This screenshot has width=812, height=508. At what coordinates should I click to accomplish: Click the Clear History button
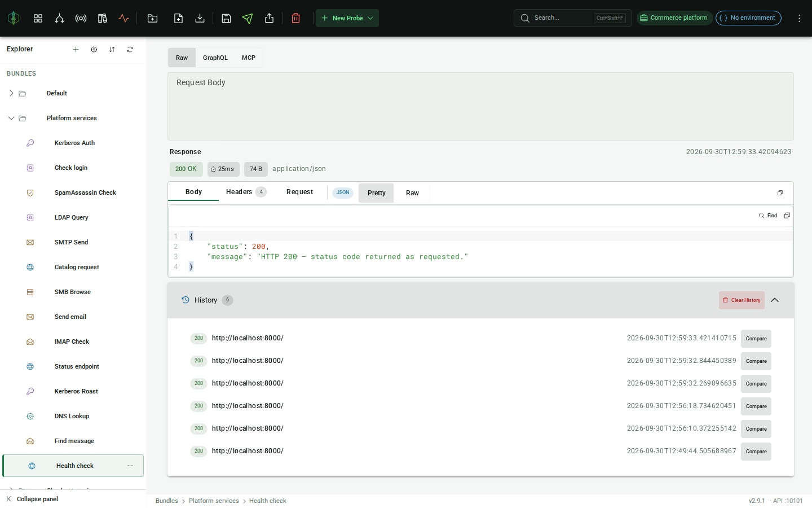[x=742, y=300]
